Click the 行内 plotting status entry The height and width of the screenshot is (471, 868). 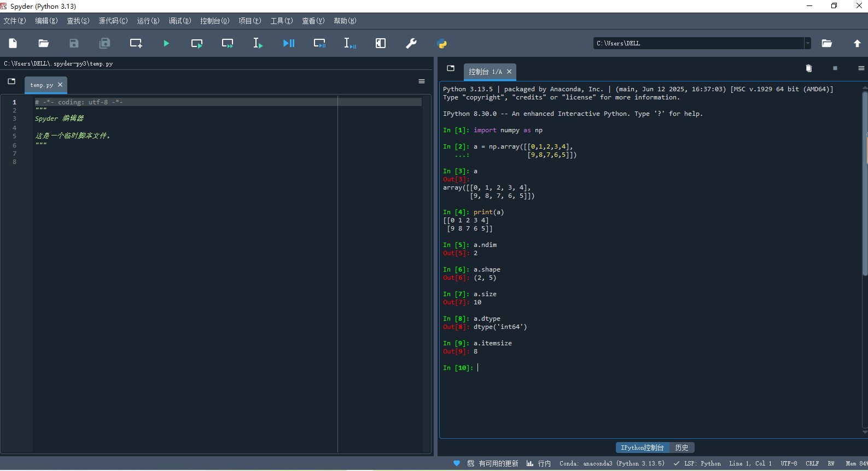click(539, 463)
